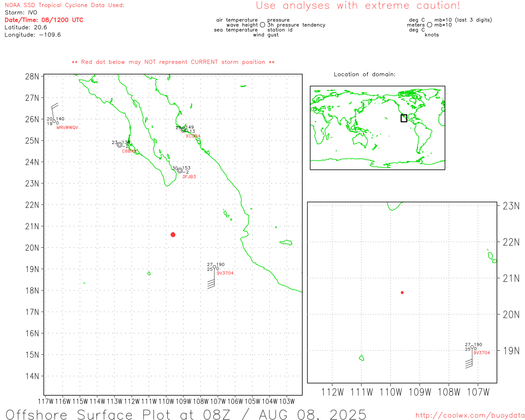Click the 21N latitude label on main map
Image resolution: width=525 pixels, height=420 pixels.
32,226
